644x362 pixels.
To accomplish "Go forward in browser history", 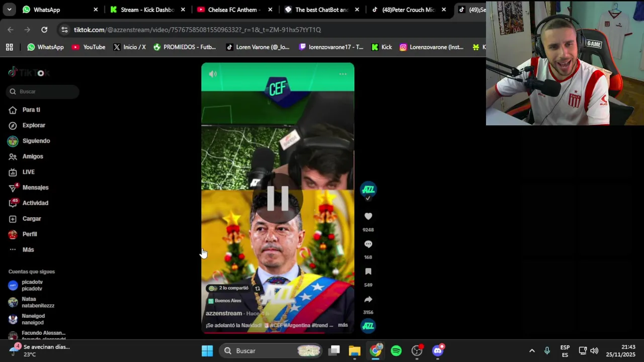I will pos(27,30).
